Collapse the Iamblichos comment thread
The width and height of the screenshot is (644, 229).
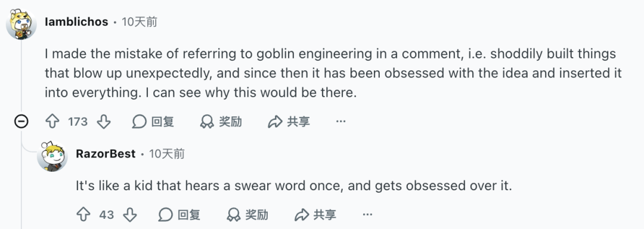[21, 122]
